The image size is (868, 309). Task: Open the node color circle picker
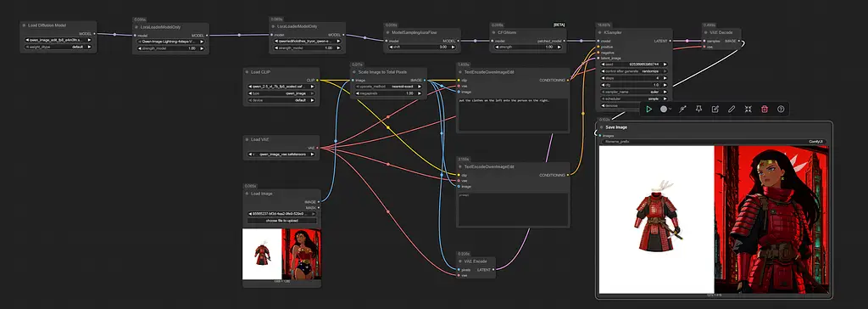coord(665,110)
